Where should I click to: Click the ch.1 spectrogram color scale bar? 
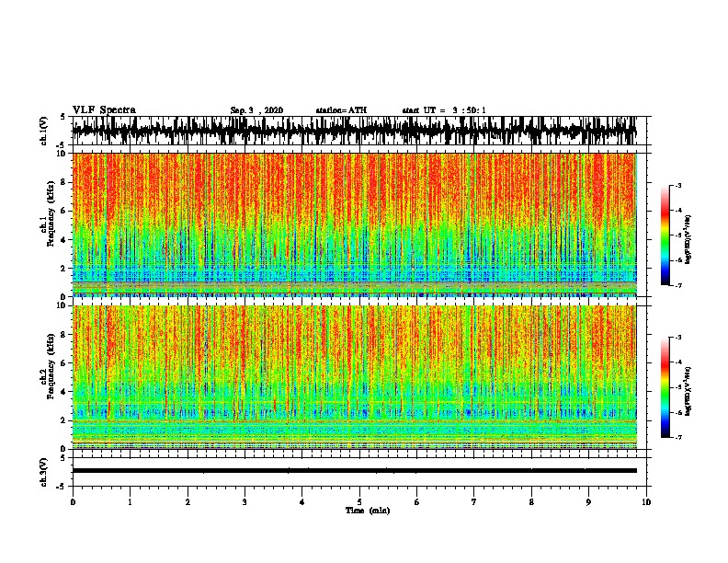tap(665, 236)
